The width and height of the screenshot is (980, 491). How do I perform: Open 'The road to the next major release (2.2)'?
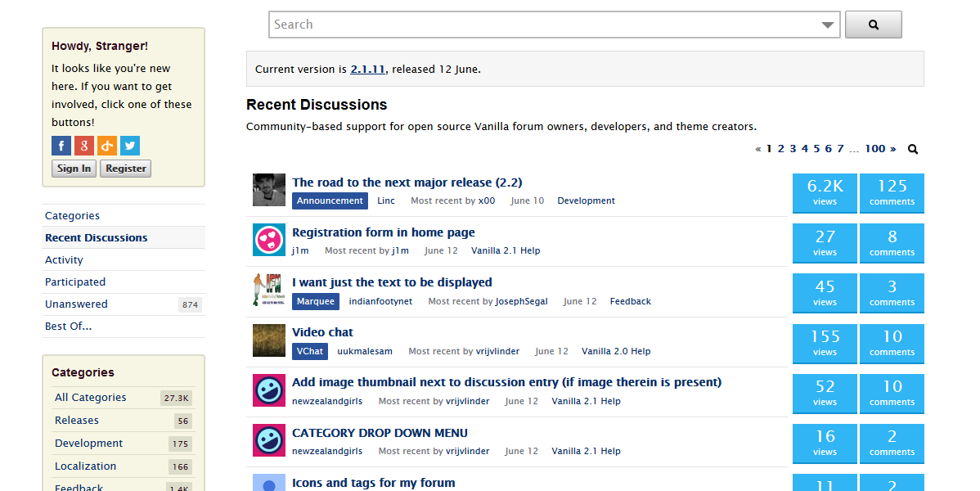[x=407, y=182]
